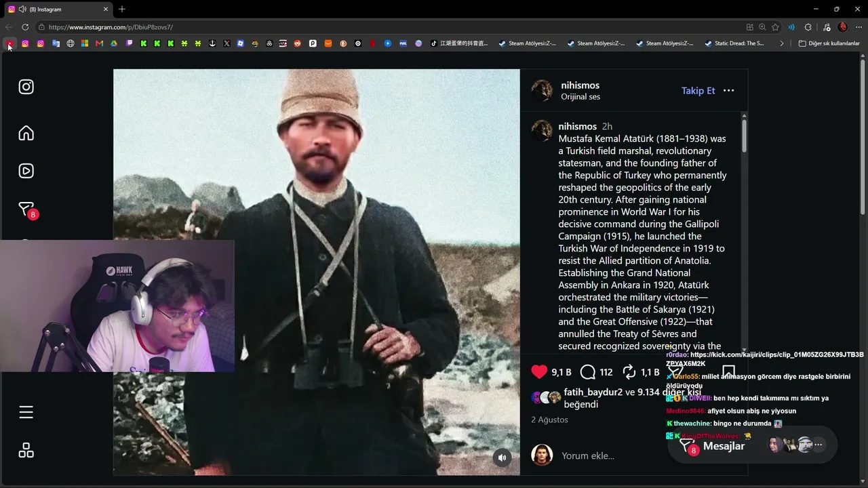This screenshot has height=488, width=868.
Task: Open the Orijinal ses audio link
Action: pos(580,97)
